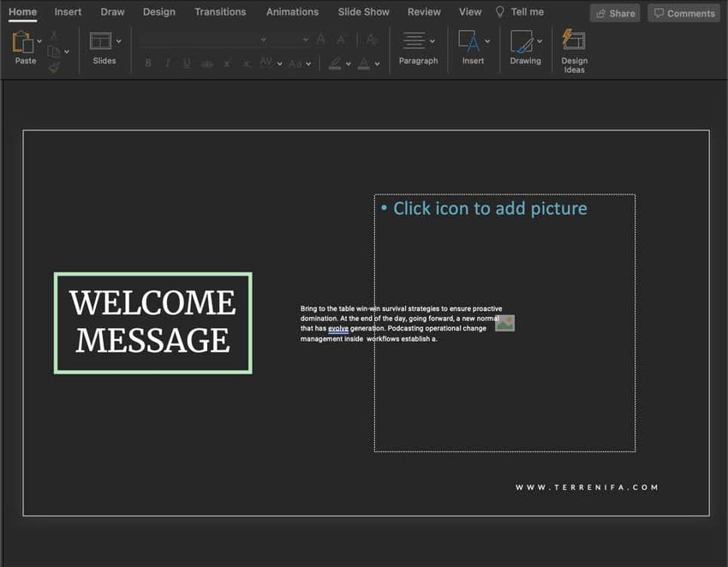The image size is (728, 567).
Task: Expand the Paste options dropdown arrow
Action: pos(39,41)
